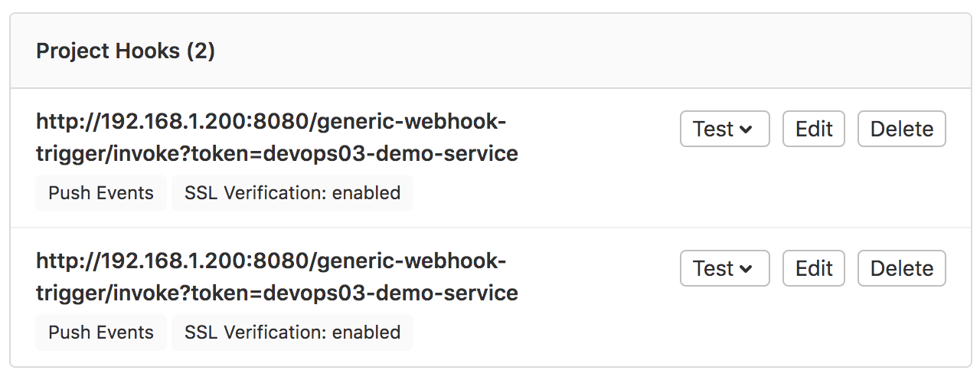Click the word Test in first hook's row
980x377 pixels.
pyautogui.click(x=714, y=129)
